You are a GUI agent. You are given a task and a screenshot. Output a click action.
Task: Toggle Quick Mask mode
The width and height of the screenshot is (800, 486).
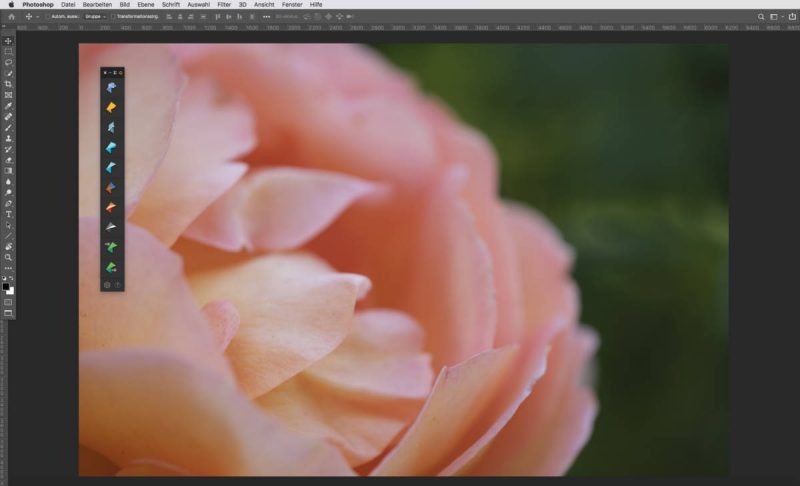[8, 302]
